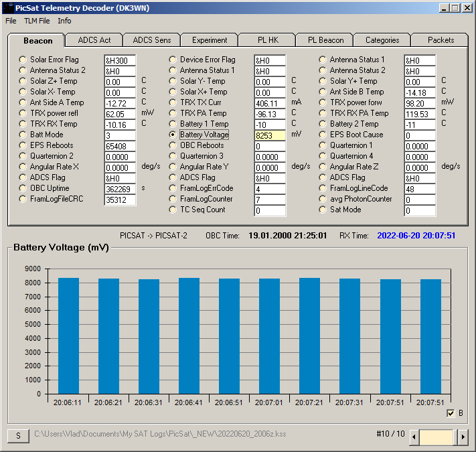Open the Categories tab

[382, 40]
